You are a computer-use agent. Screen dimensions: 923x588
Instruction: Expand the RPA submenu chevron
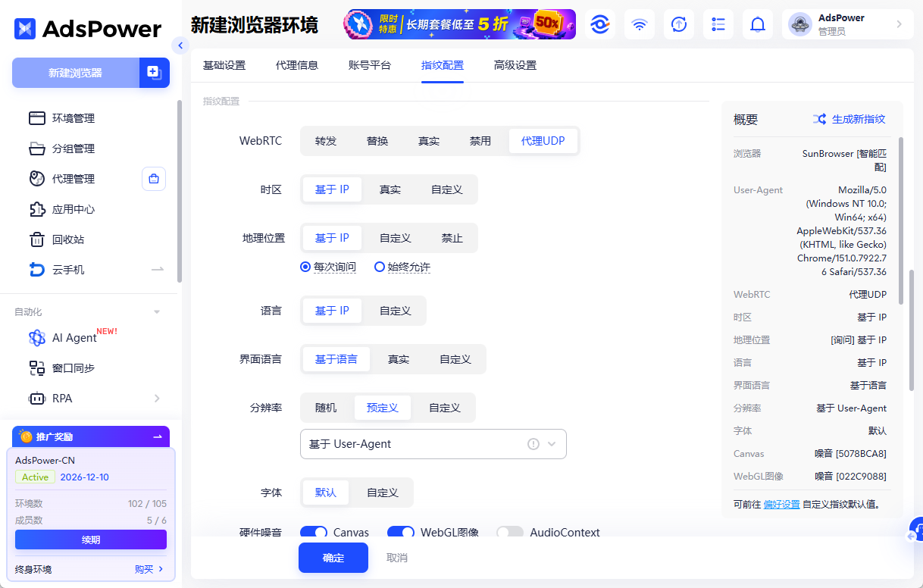click(157, 399)
